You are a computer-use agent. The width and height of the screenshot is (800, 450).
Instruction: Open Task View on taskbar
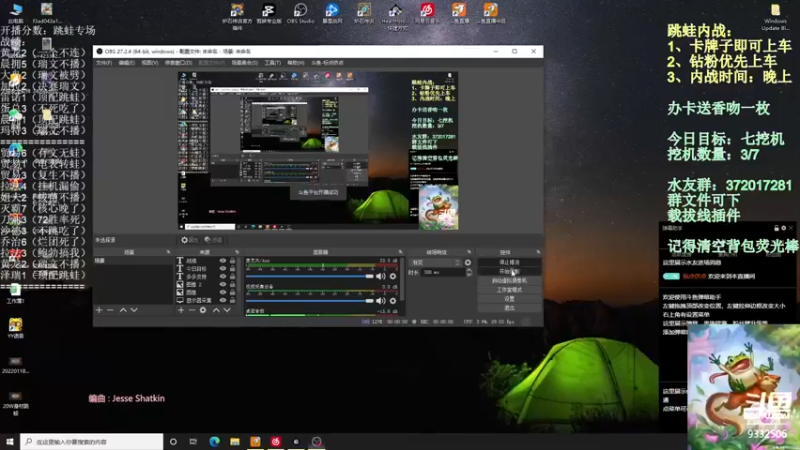pos(193,441)
